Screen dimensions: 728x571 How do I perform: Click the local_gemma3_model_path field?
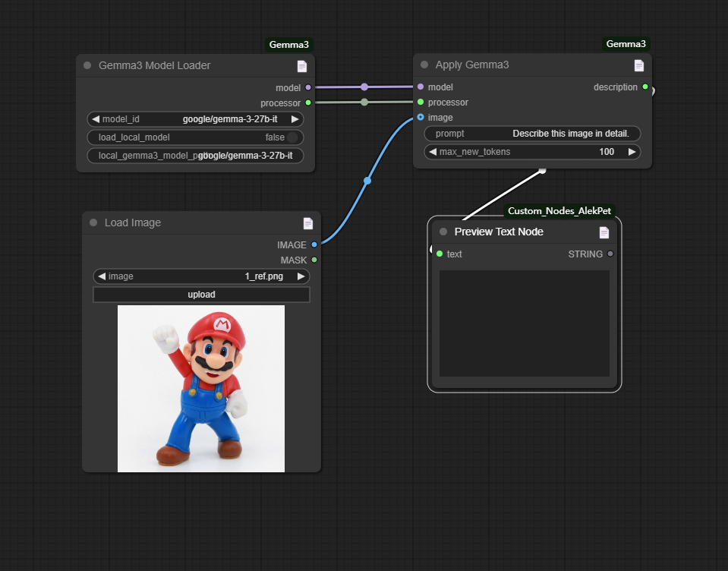coord(195,156)
